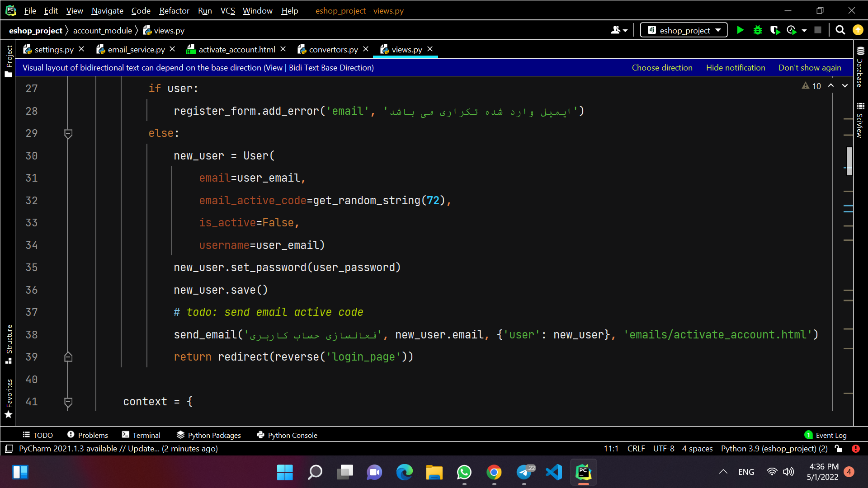Run the eshop_project configuration
This screenshot has width=868, height=488.
coord(740,30)
